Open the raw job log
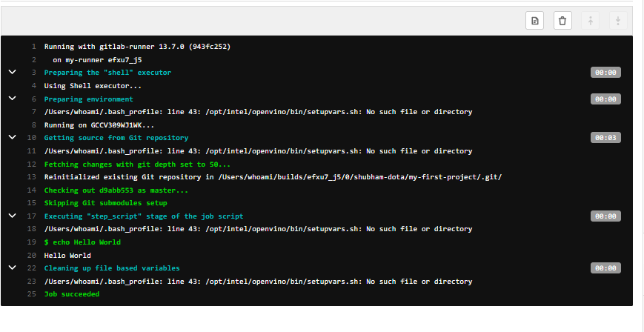 point(534,21)
